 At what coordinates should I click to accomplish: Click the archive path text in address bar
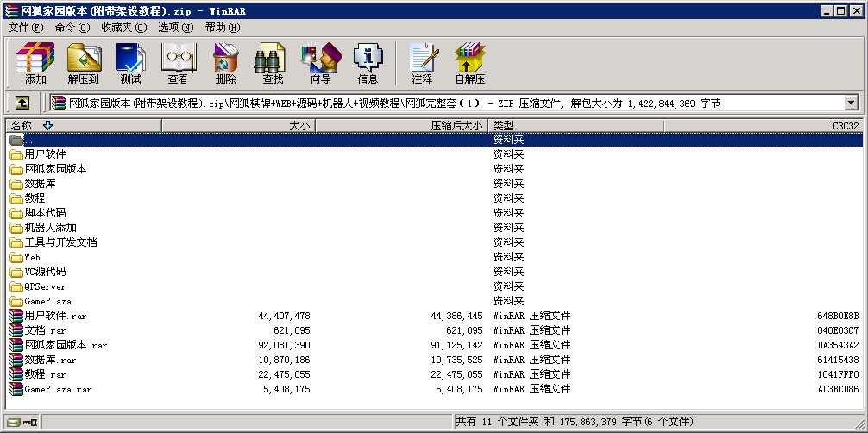point(394,103)
